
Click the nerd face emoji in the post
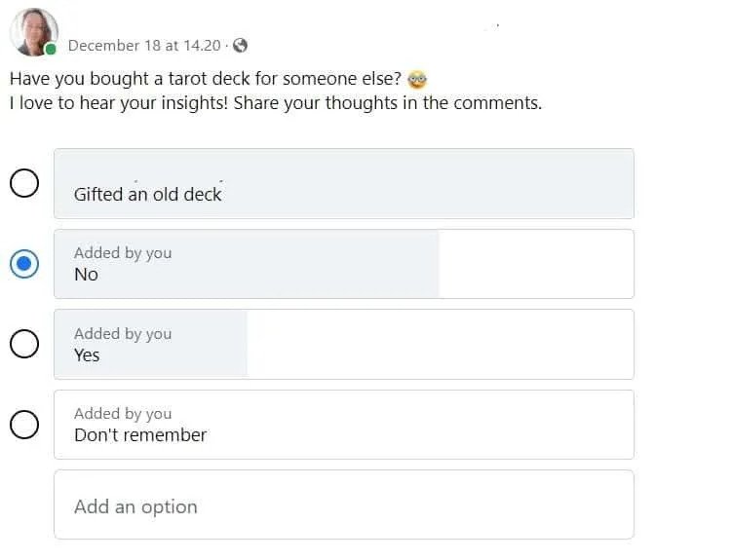[x=417, y=79]
